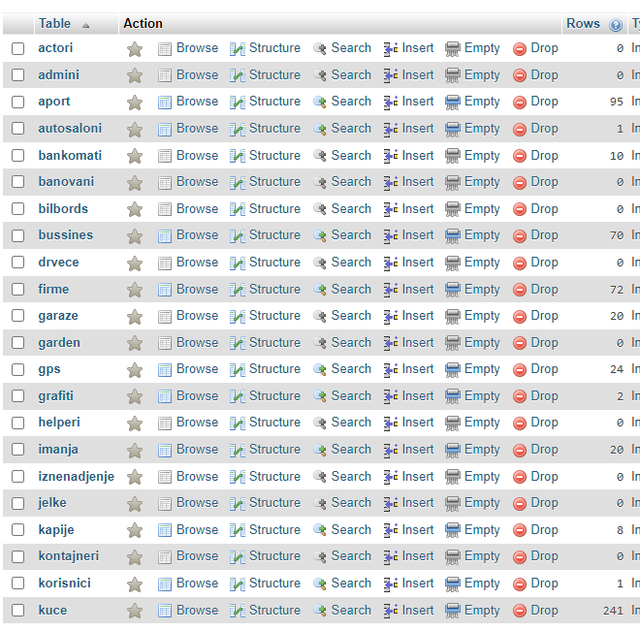Click Insert text for grafiti table
The image size is (640, 624).
coord(418,396)
